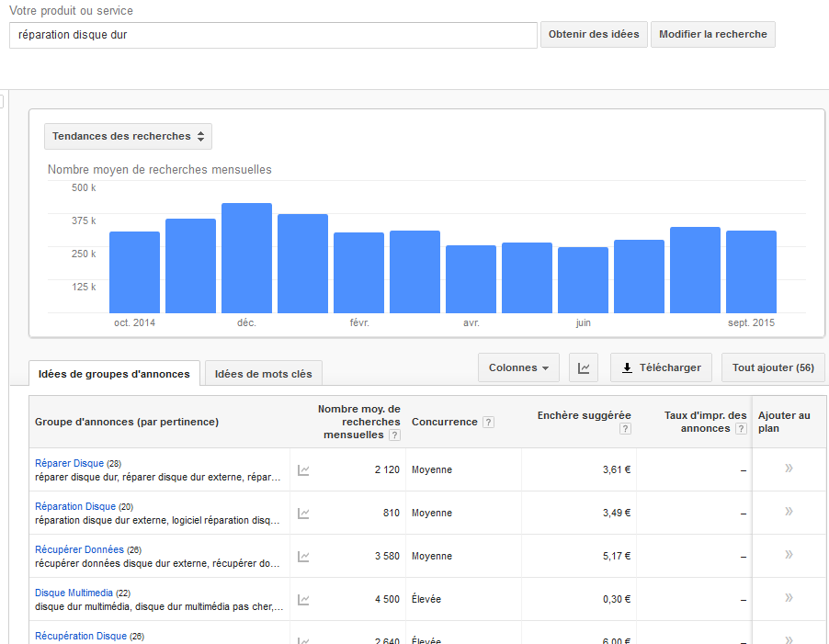Viewport: 829px width, 644px height.
Task: Switch to Idées de mots clés tab
Action: tap(263, 374)
